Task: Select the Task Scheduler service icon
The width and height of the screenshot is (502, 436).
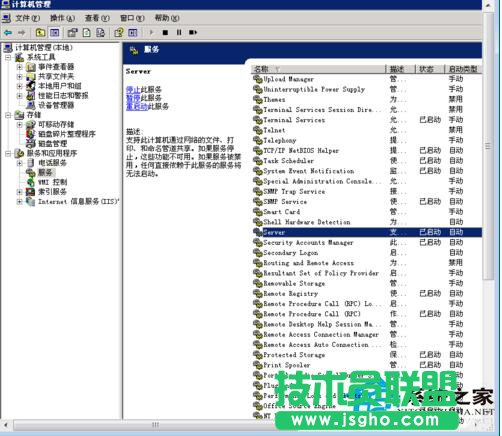Action: click(x=257, y=161)
